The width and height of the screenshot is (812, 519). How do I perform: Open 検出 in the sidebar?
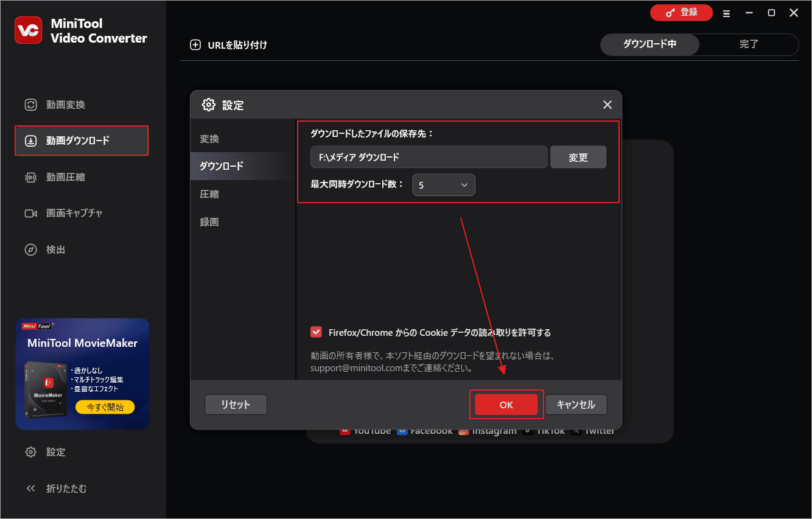point(82,250)
